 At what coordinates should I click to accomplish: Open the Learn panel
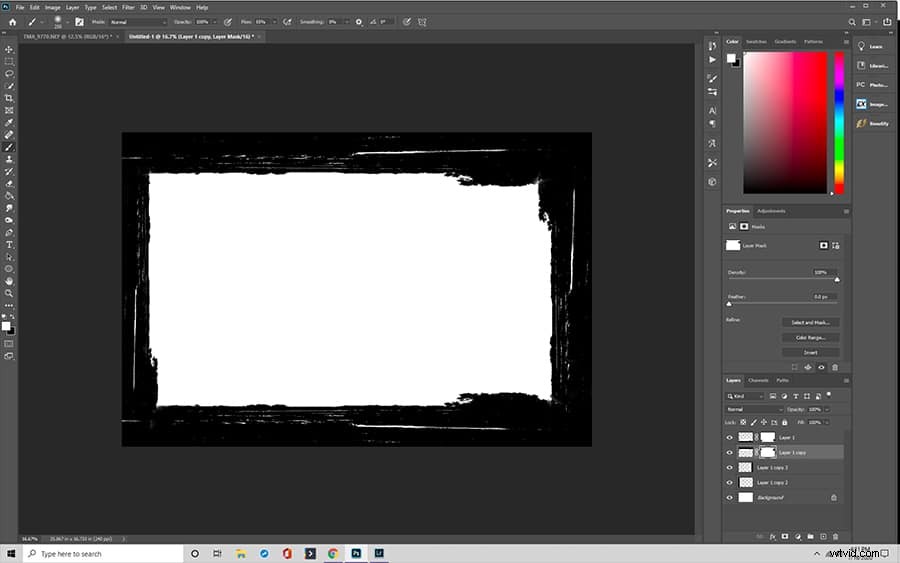click(870, 46)
